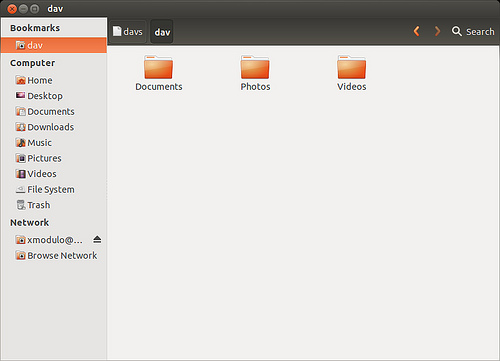
Task: Open the Photos folder
Action: click(255, 73)
